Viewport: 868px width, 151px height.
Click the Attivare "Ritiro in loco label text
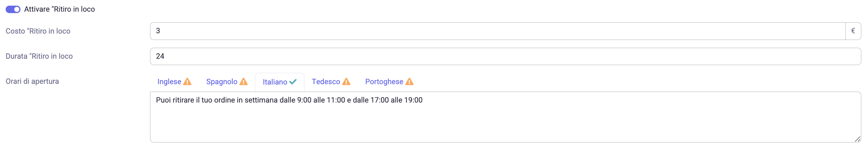click(59, 9)
